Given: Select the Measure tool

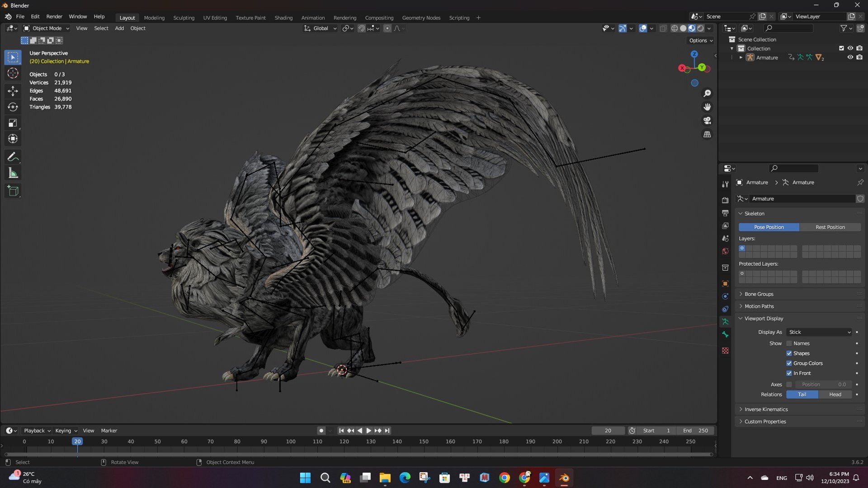Looking at the screenshot, I should pyautogui.click(x=13, y=173).
